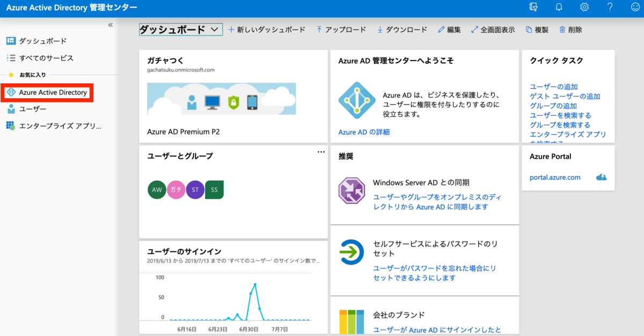Click the ダウンロード toolbar button

pyautogui.click(x=402, y=30)
